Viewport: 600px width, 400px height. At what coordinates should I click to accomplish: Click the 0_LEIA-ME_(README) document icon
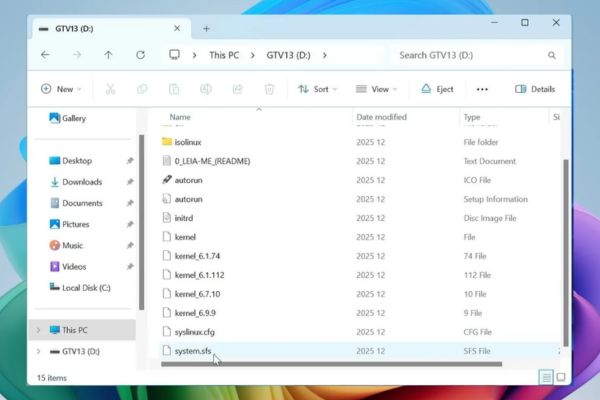[166, 161]
